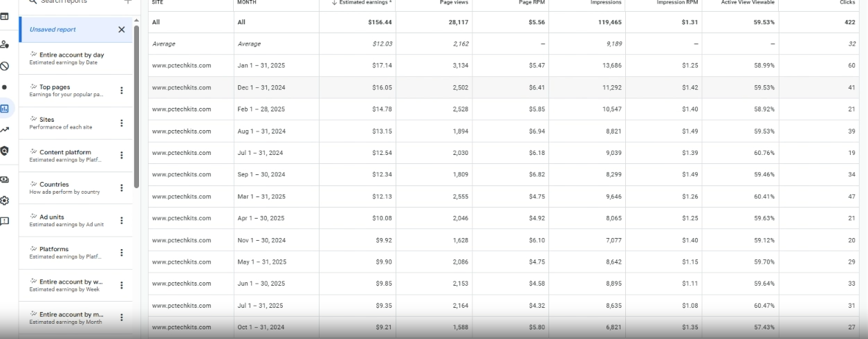Sort by Page RPM column header
Viewport: 868px width, 339px height.
[532, 3]
